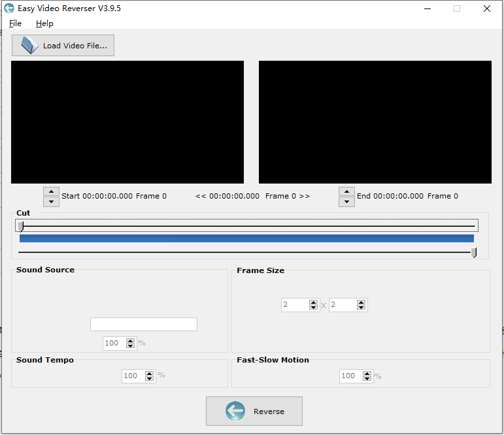The width and height of the screenshot is (504, 435).
Task: Click the Start 00:00:00.000 label
Action: [x=97, y=196]
